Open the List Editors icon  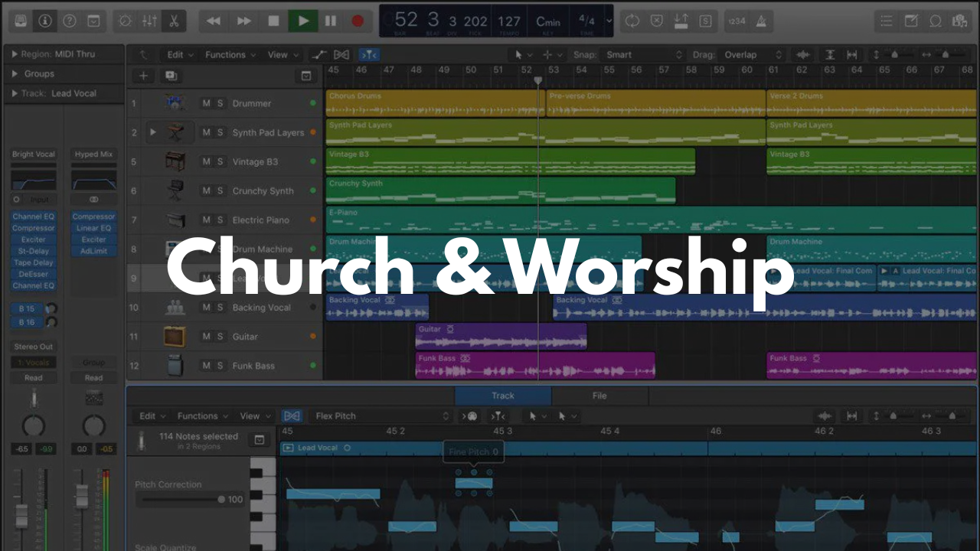pos(886,21)
